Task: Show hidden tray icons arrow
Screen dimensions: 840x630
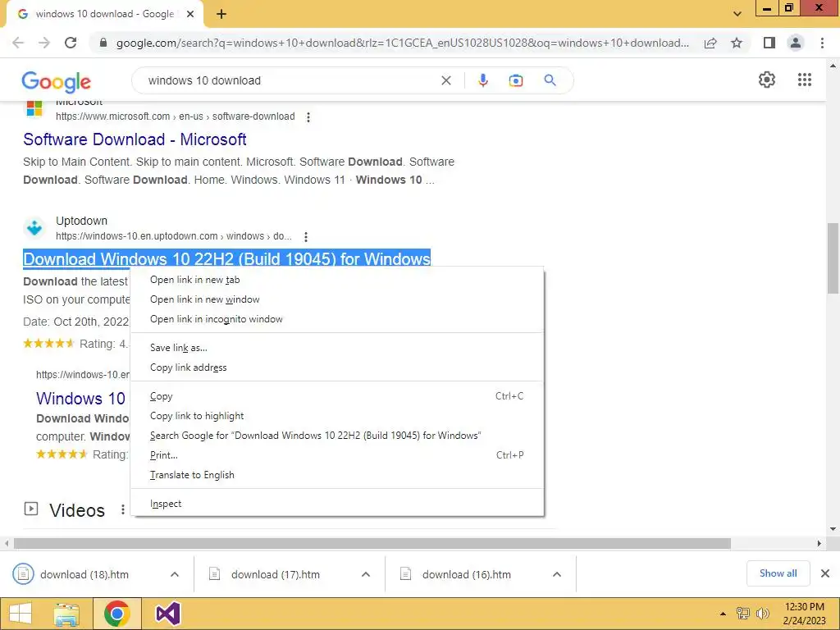Action: point(723,614)
